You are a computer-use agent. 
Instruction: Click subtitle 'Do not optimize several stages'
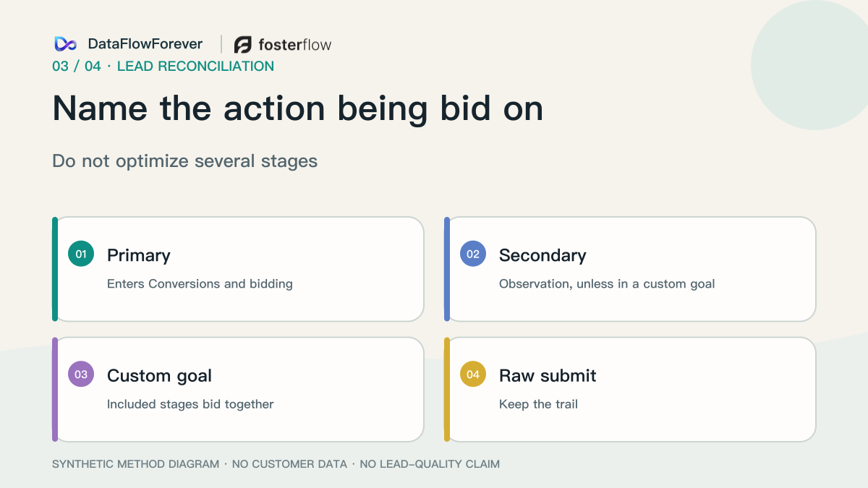[x=185, y=160]
